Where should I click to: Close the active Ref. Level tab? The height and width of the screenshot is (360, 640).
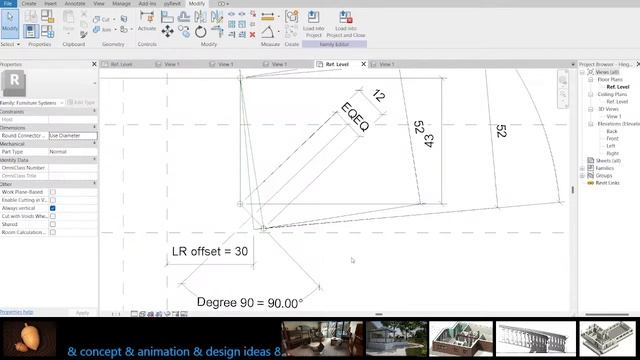[363, 64]
